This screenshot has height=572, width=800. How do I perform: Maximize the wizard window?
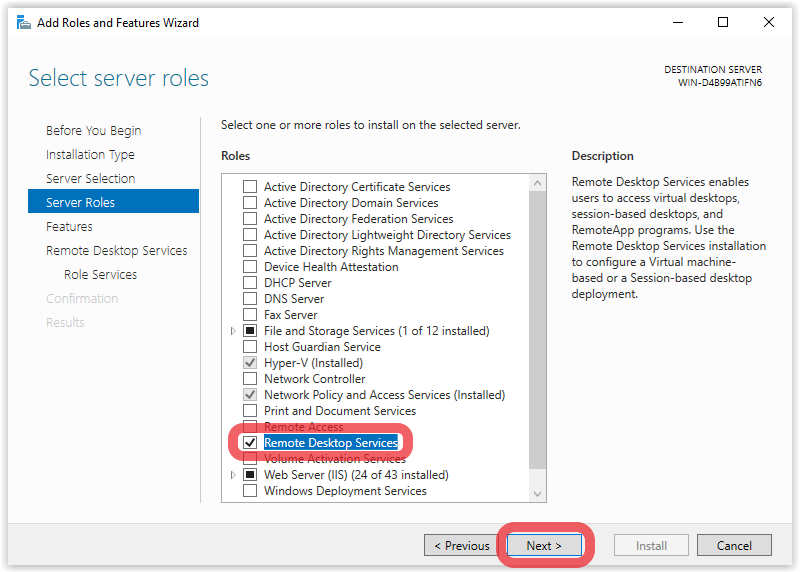click(x=722, y=22)
